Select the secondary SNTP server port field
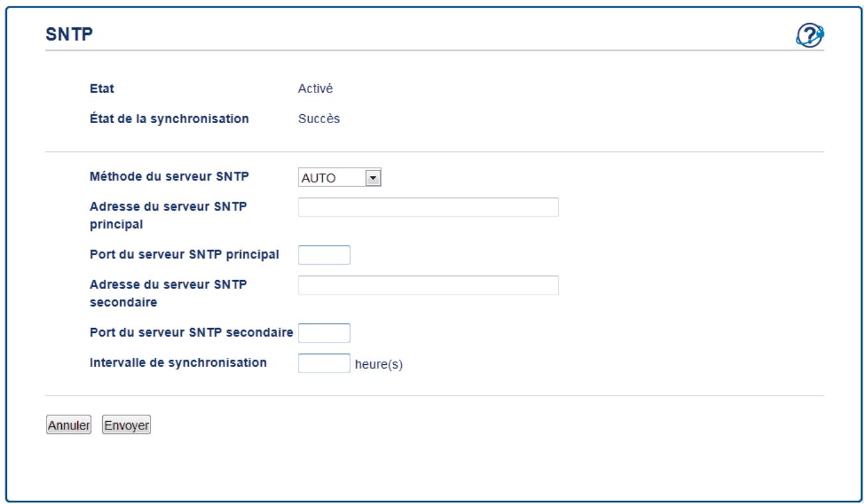The height and width of the screenshot is (504, 864). pos(324,332)
